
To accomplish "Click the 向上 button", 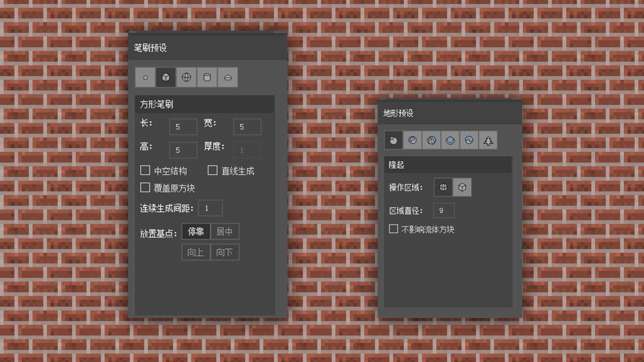I will [x=196, y=252].
